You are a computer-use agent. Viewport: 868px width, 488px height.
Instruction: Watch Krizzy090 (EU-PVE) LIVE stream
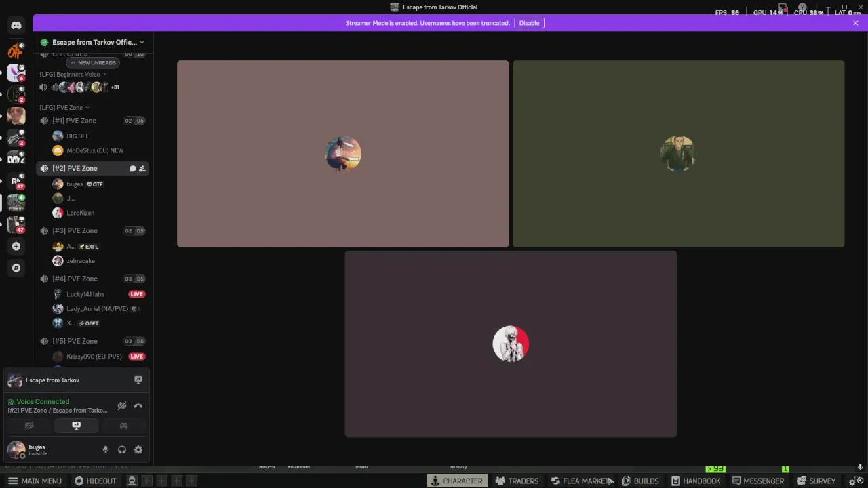137,357
